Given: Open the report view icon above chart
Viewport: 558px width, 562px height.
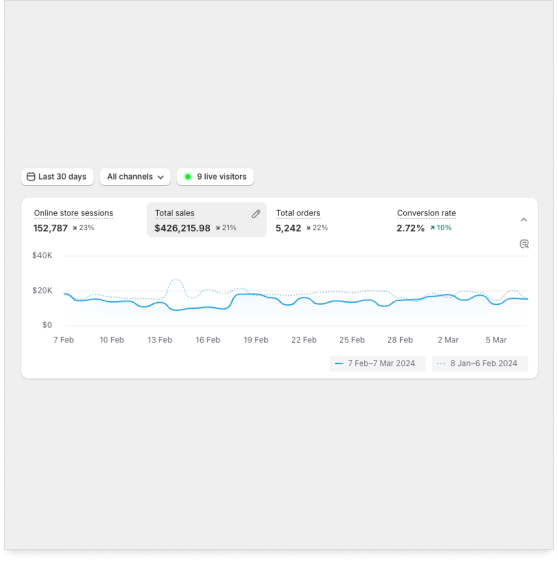Looking at the screenshot, I should click(524, 244).
